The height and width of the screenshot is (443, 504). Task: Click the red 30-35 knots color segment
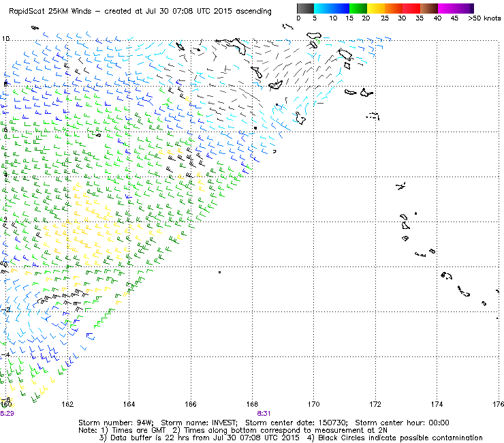(x=411, y=8)
